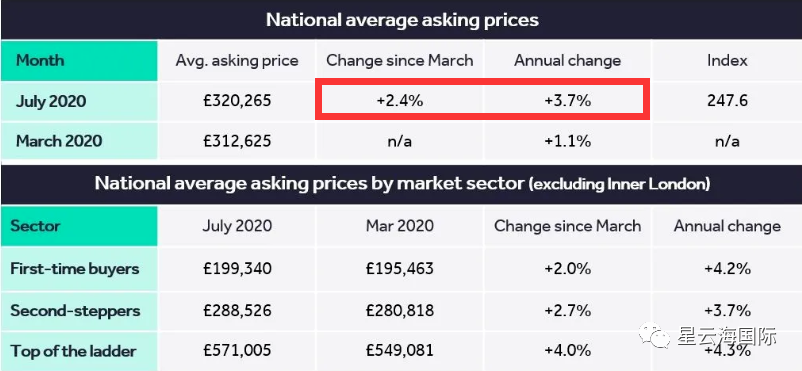Click the £280,818 Mar 2020 price

click(399, 311)
